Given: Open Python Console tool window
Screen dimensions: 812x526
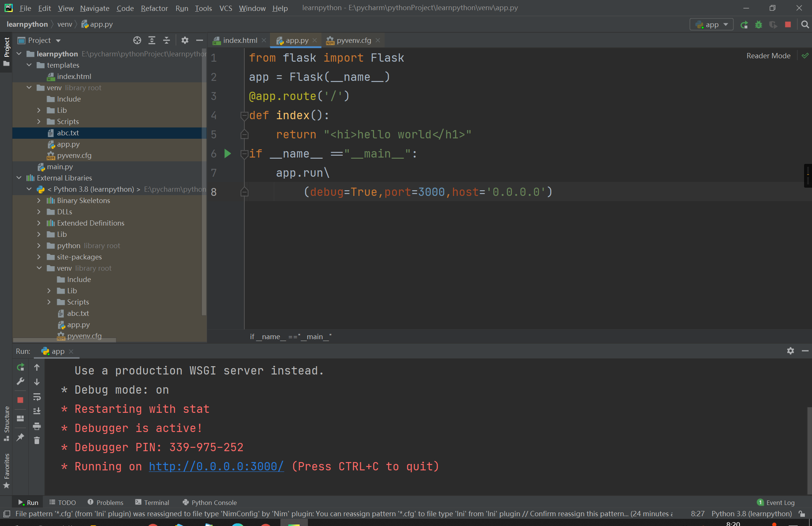Looking at the screenshot, I should 210,502.
